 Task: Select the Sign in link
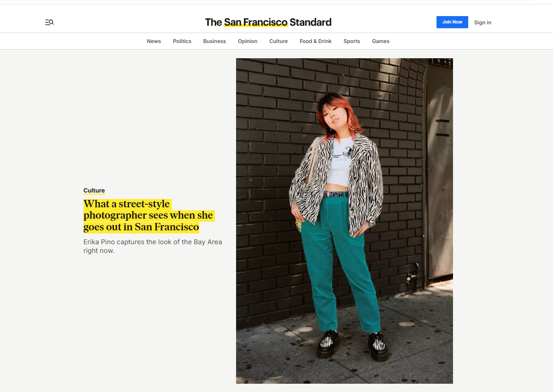click(483, 22)
